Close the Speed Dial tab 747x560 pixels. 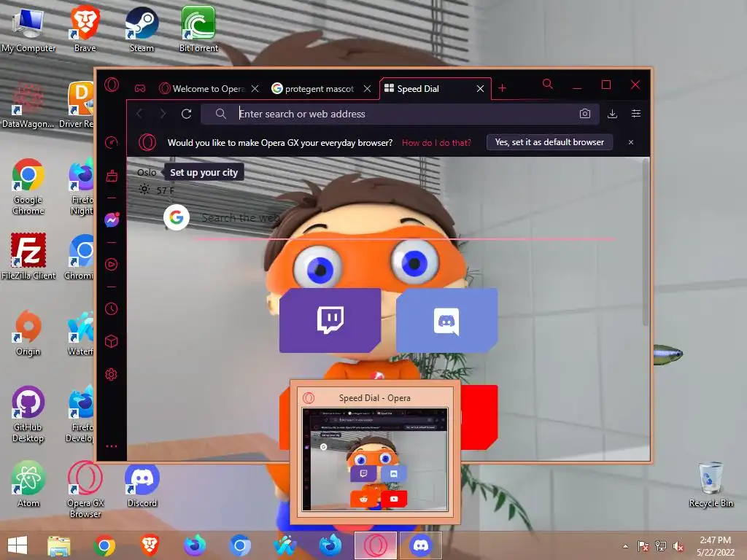point(480,88)
